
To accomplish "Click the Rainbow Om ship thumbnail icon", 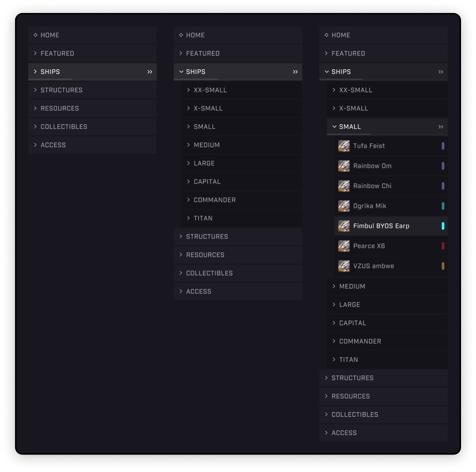I will pyautogui.click(x=344, y=166).
